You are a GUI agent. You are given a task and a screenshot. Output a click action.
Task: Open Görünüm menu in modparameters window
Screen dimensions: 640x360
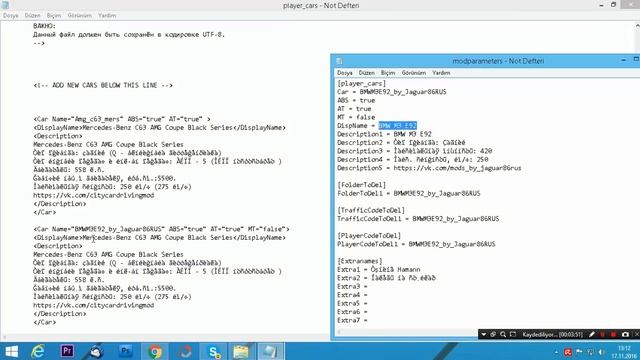413,73
